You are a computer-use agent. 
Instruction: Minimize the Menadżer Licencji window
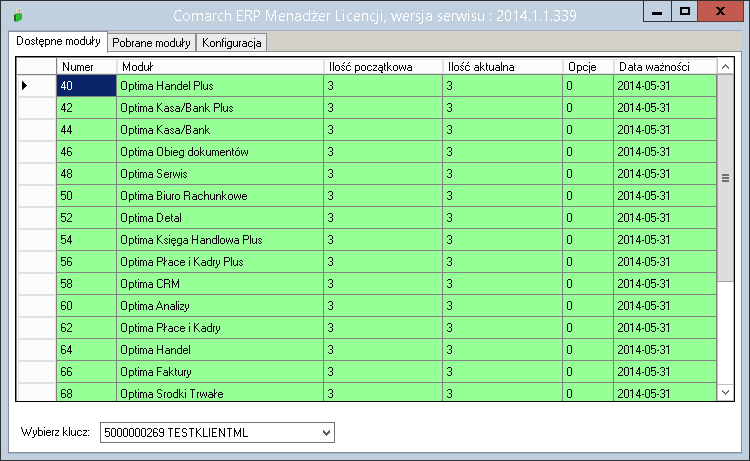click(657, 11)
